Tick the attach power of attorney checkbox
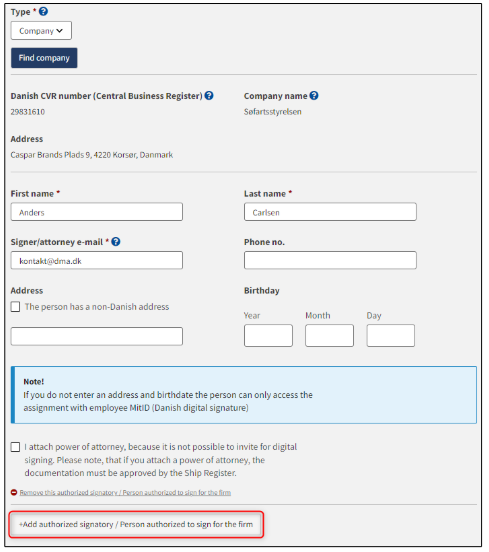The image size is (489, 552). point(15,447)
